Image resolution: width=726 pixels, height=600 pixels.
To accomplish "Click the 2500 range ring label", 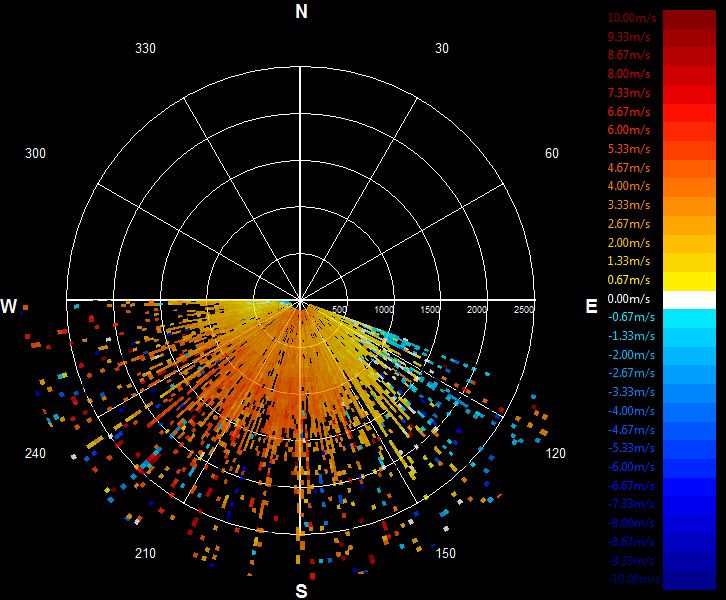I will click(524, 309).
